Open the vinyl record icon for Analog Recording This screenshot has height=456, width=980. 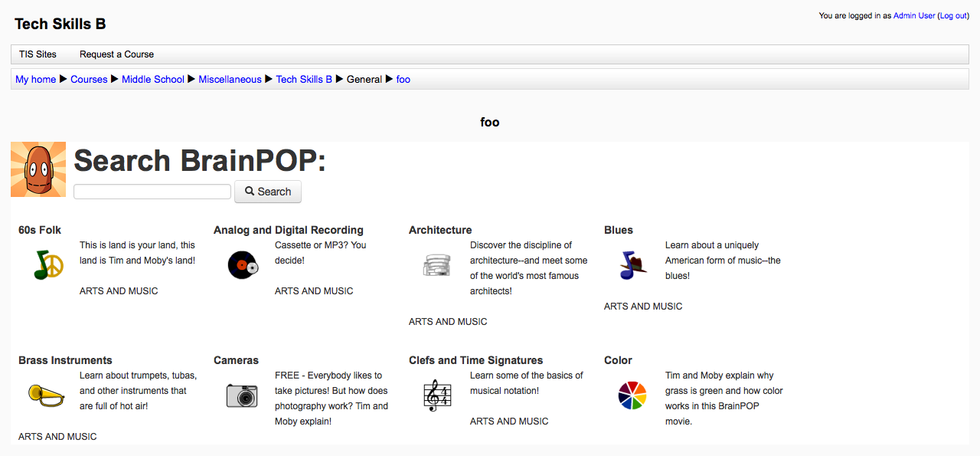point(244,265)
